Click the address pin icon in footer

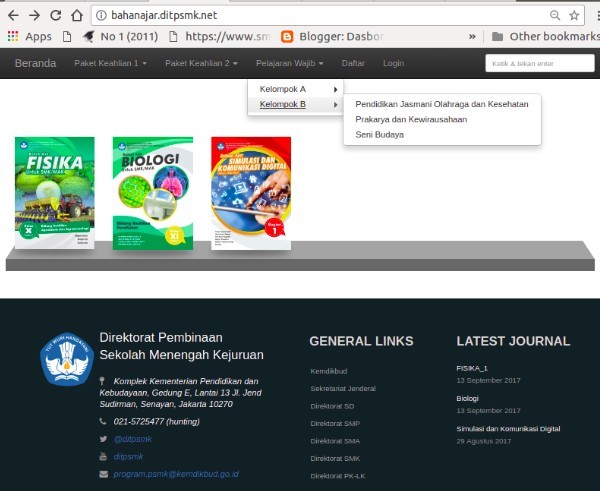(102, 381)
